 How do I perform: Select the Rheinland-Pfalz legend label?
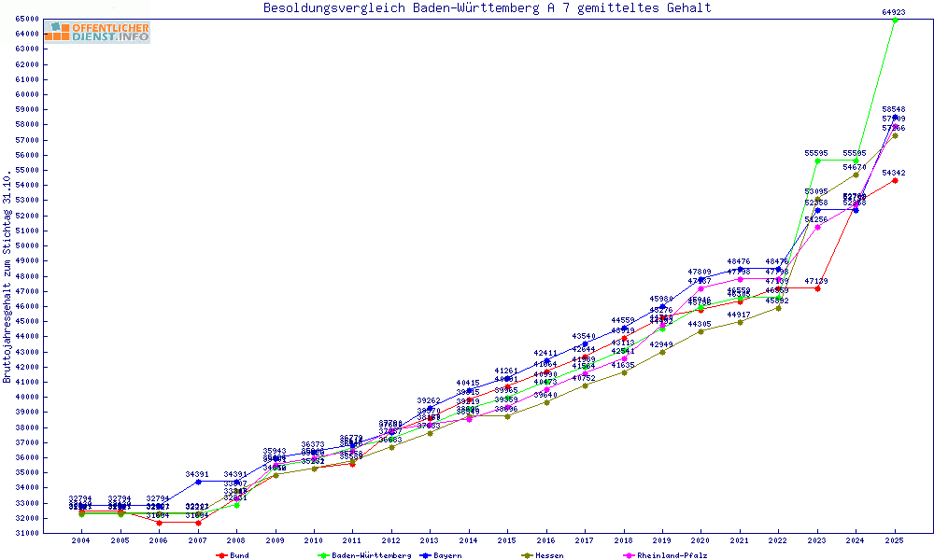pos(672,555)
